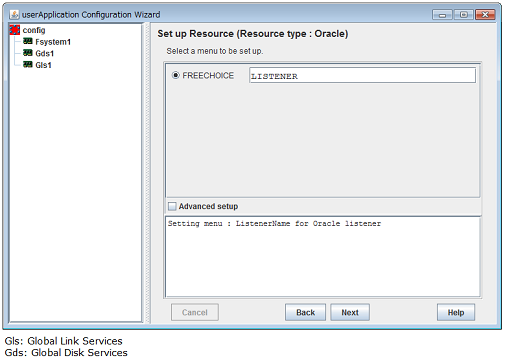Click the Cancel button
505x360 pixels.
click(195, 312)
